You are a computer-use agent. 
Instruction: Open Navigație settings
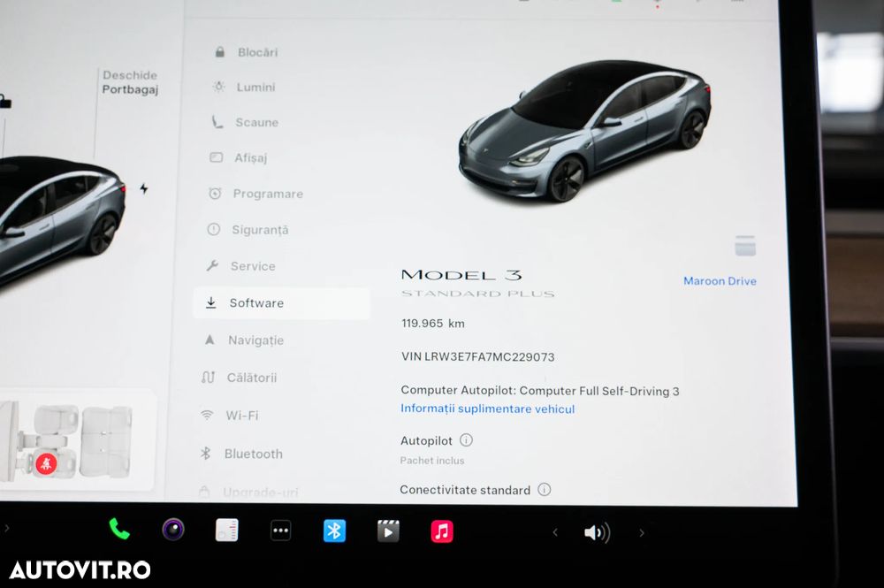[244, 340]
